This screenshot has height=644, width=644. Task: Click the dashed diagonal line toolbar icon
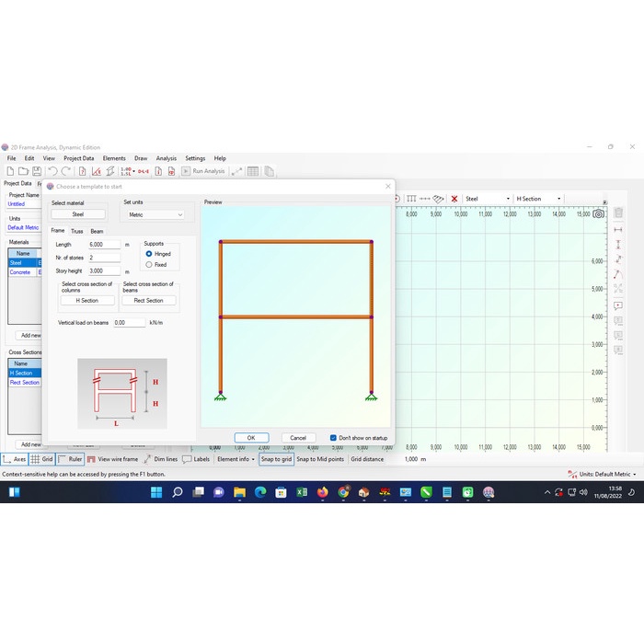click(236, 171)
